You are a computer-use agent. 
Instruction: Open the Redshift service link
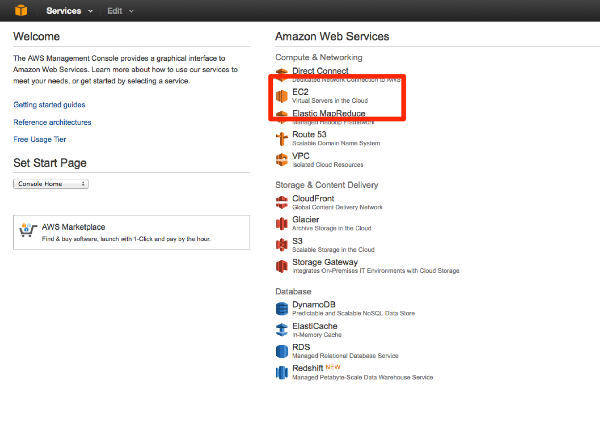coord(308,368)
